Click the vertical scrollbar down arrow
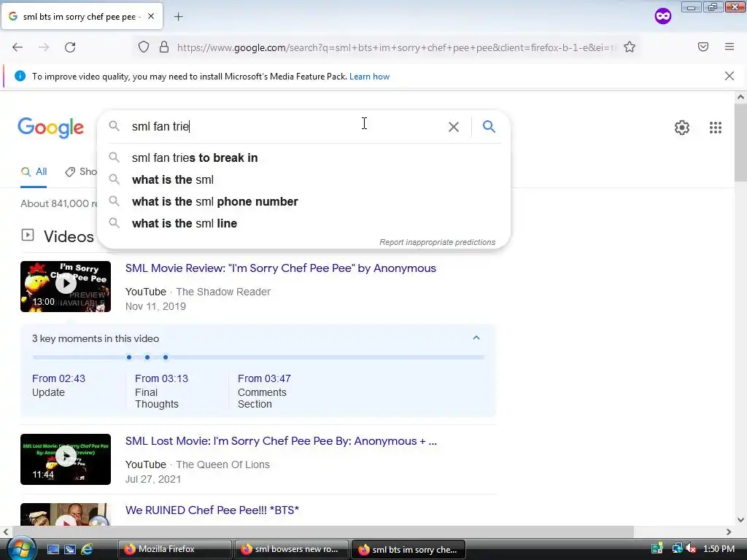 point(740,520)
